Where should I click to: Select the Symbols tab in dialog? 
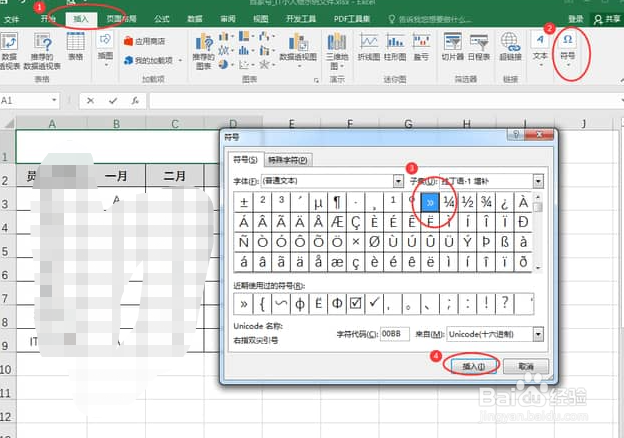pos(245,160)
